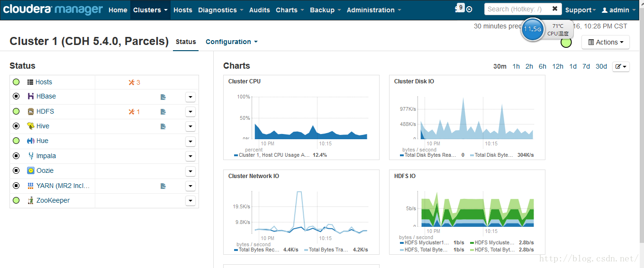Expand the Hue row actions dropdown
The image size is (644, 268).
[x=190, y=141]
